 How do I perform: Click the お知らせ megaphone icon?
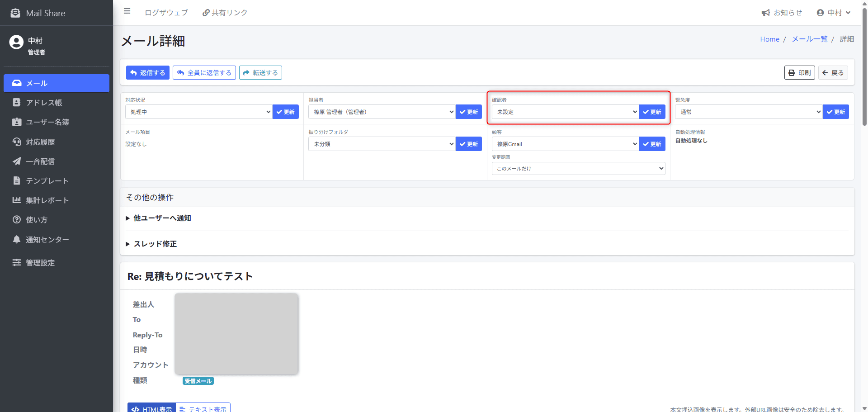(x=765, y=13)
